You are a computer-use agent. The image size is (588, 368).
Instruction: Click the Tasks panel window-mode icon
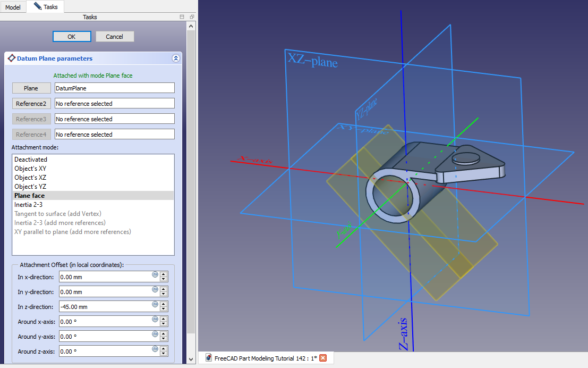(182, 17)
